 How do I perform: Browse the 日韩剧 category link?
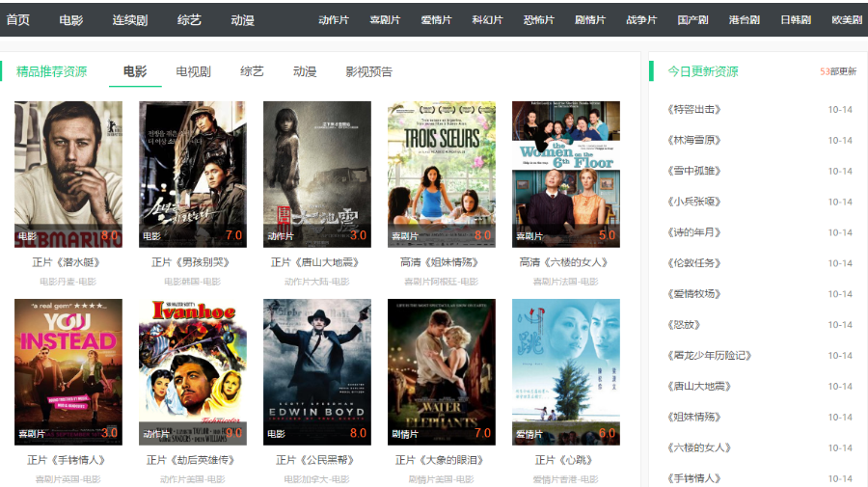[x=796, y=20]
